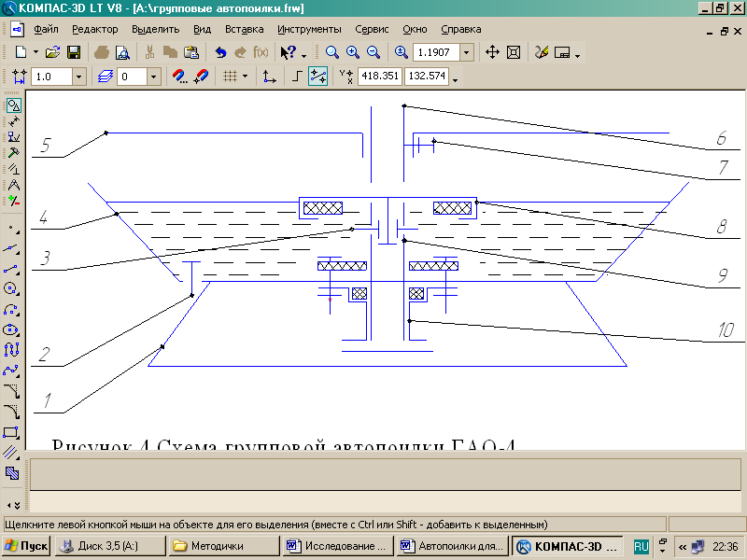Select the Auxiliary line tool
The height and width of the screenshot is (560, 747).
pos(12,249)
